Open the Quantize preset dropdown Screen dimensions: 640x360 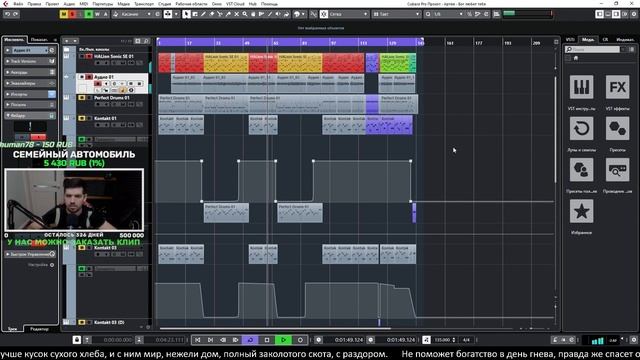click(448, 14)
